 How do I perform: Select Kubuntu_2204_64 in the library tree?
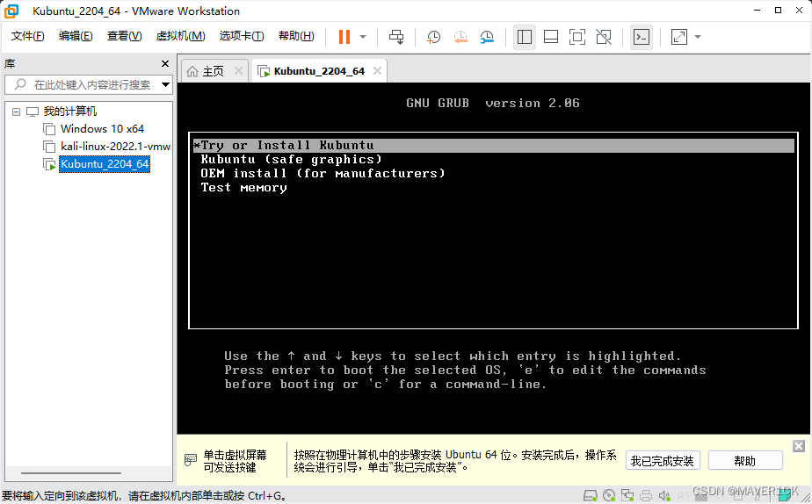pyautogui.click(x=105, y=164)
